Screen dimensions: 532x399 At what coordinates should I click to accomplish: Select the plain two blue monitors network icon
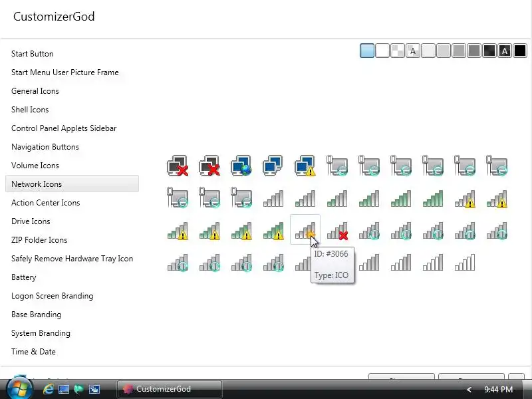[273, 166]
